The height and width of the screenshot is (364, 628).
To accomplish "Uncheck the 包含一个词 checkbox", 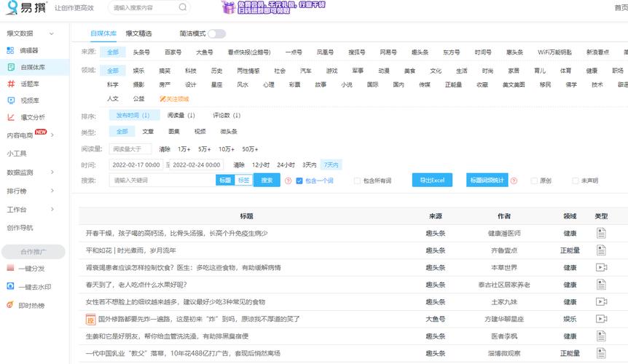I will pos(299,181).
